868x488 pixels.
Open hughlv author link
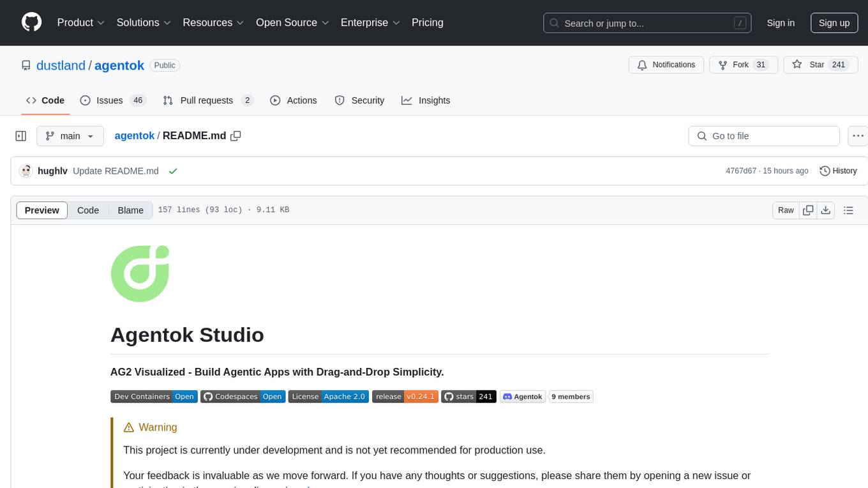[53, 171]
